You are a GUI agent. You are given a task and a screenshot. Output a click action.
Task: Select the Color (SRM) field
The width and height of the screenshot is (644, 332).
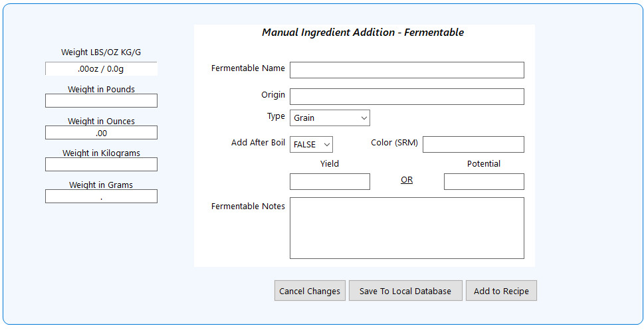pyautogui.click(x=473, y=145)
